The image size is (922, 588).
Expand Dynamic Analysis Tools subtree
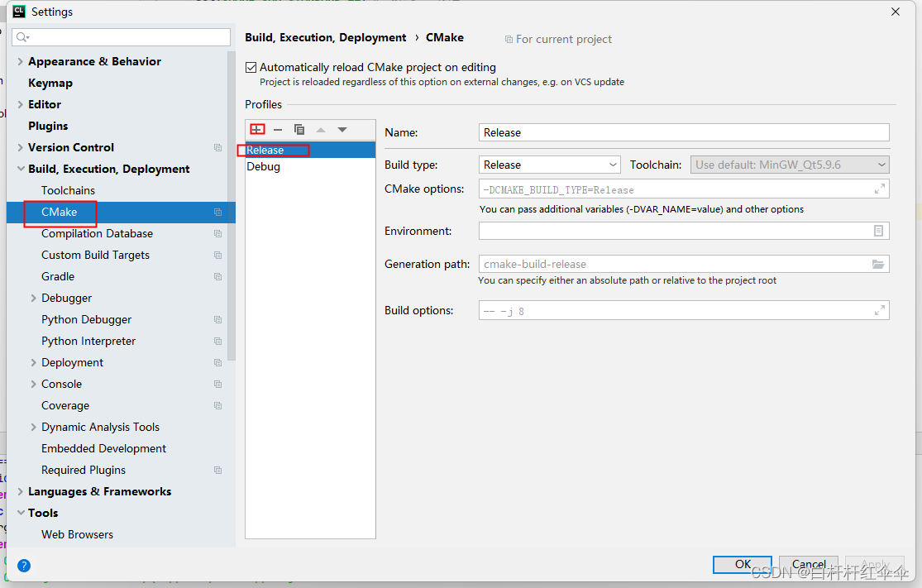click(x=34, y=427)
